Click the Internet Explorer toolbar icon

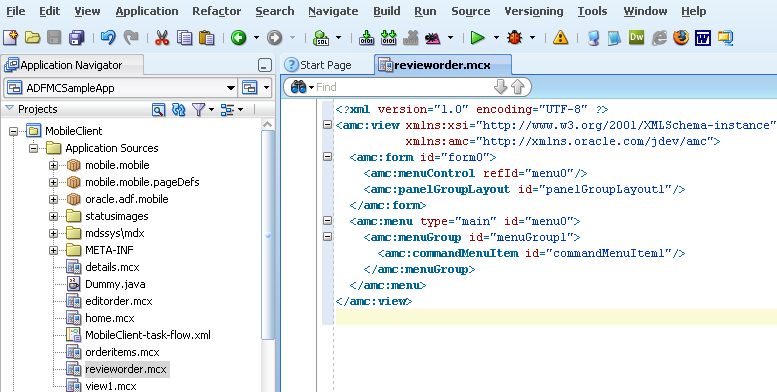pos(659,38)
